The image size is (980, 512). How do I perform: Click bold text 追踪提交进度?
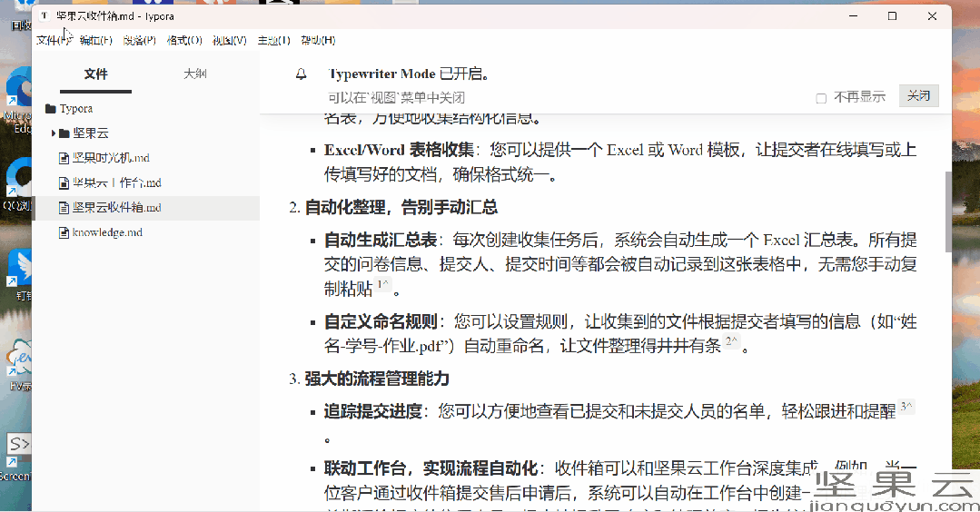(373, 411)
